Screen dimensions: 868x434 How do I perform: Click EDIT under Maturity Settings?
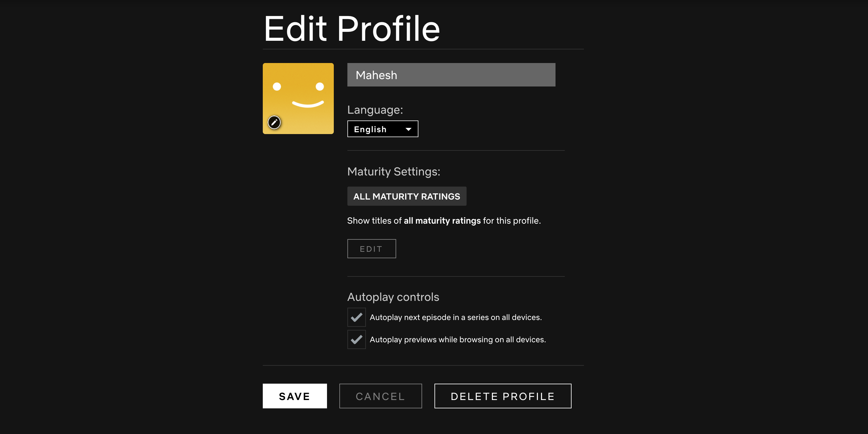point(371,248)
